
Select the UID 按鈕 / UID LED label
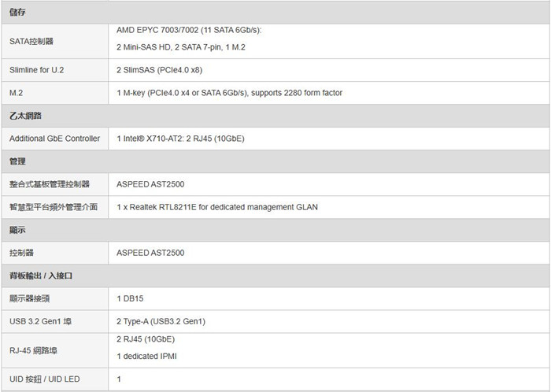(45, 379)
